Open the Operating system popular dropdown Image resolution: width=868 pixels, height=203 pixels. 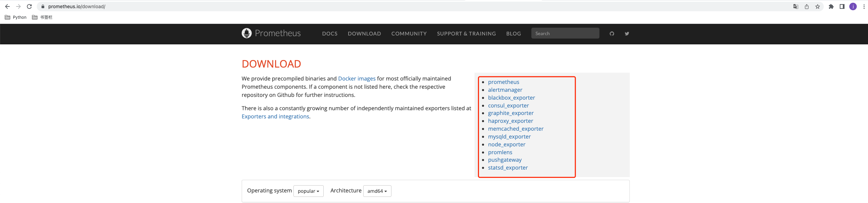(x=308, y=191)
